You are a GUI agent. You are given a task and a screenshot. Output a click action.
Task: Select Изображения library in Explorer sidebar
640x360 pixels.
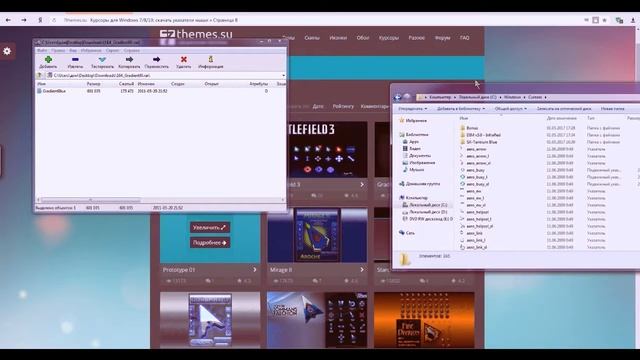[419, 163]
